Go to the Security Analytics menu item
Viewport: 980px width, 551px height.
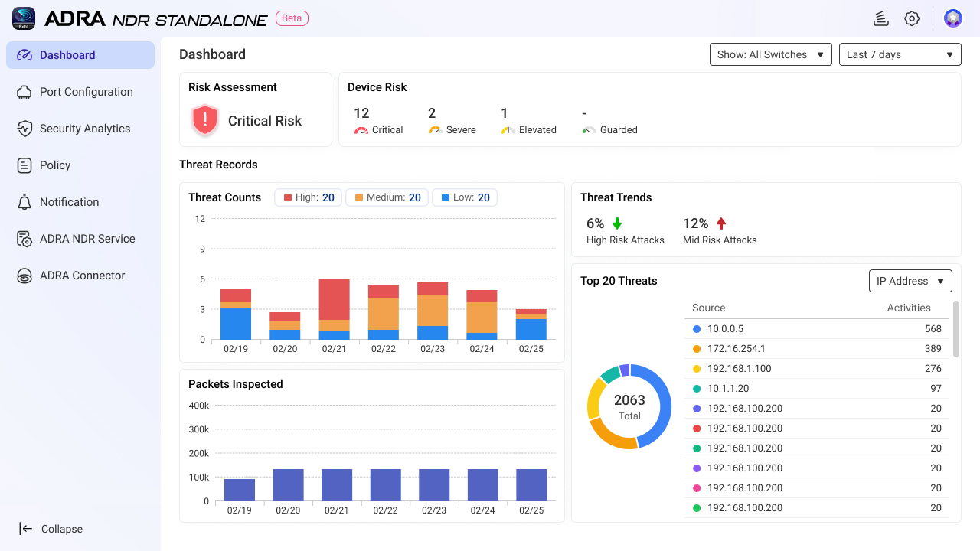tap(85, 129)
